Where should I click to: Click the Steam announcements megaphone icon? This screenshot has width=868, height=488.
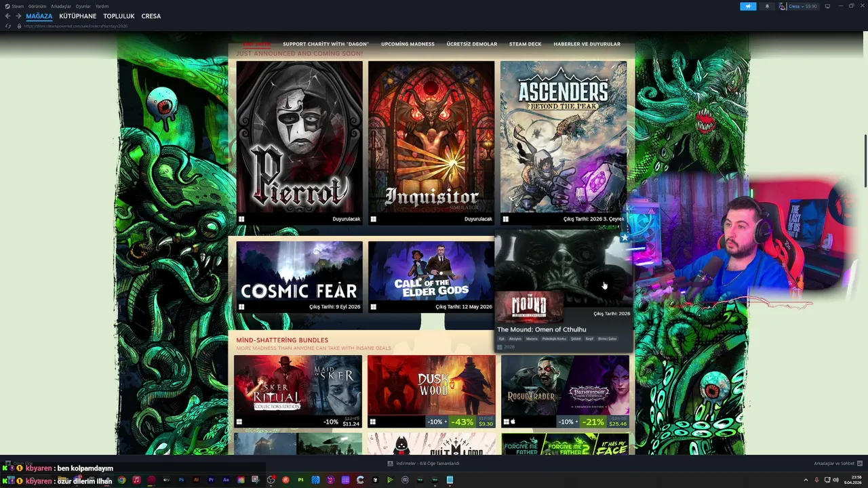point(748,6)
